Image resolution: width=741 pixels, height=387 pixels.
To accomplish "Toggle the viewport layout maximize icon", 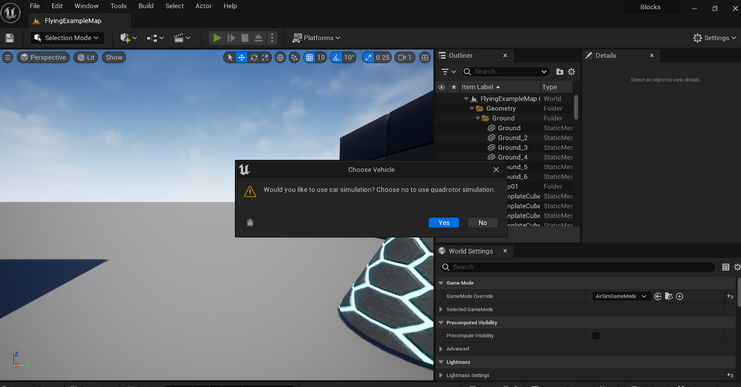I will click(x=425, y=57).
